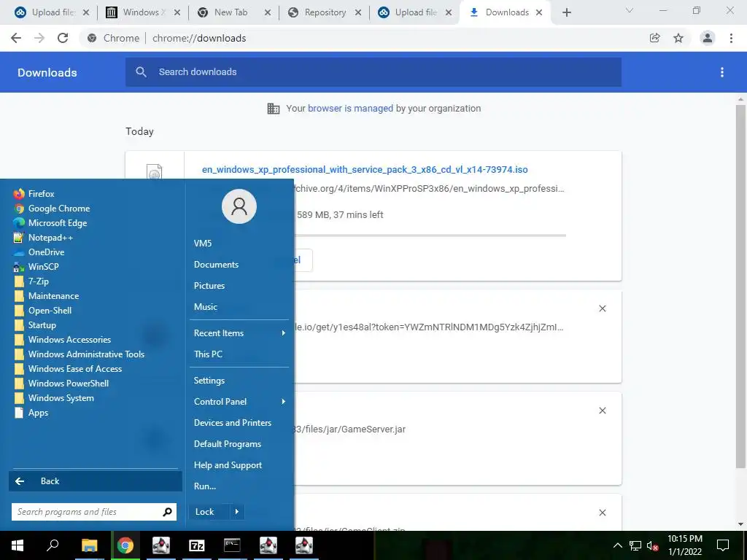Open OneDrive from the start menu

pos(39,252)
